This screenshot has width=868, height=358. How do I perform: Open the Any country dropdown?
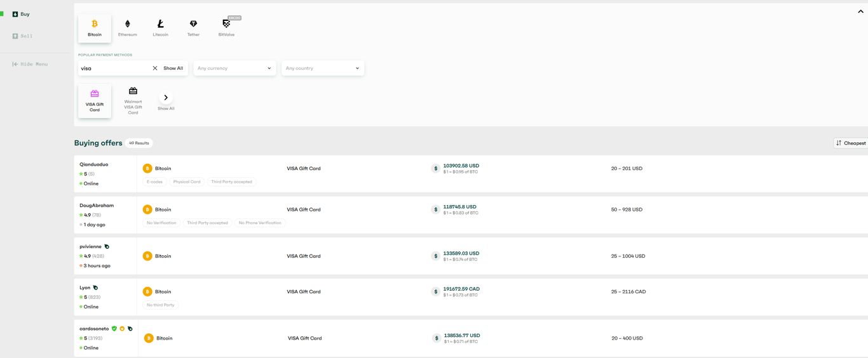pyautogui.click(x=322, y=69)
